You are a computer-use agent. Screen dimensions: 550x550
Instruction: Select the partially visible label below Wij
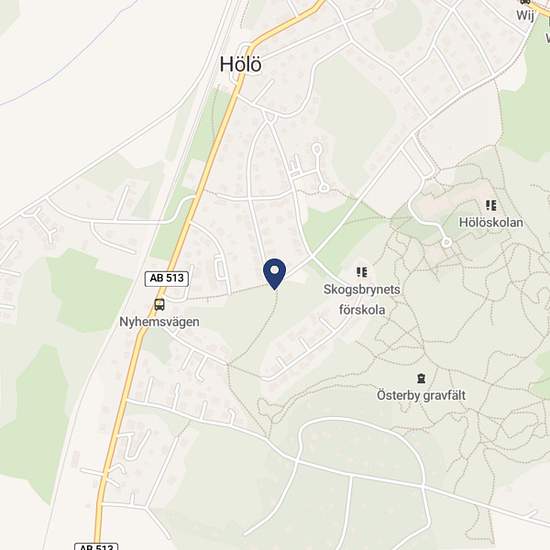pyautogui.click(x=547, y=37)
